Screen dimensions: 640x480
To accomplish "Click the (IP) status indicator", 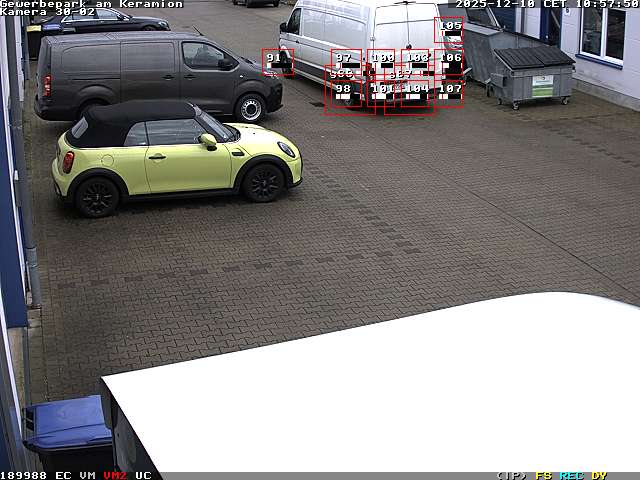I will (x=511, y=475).
